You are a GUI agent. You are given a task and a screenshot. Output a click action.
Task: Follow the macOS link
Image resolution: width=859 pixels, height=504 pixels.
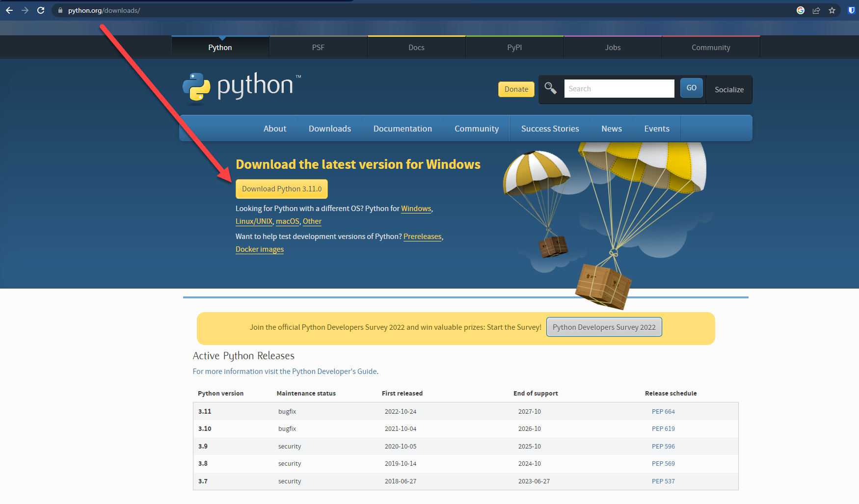288,221
